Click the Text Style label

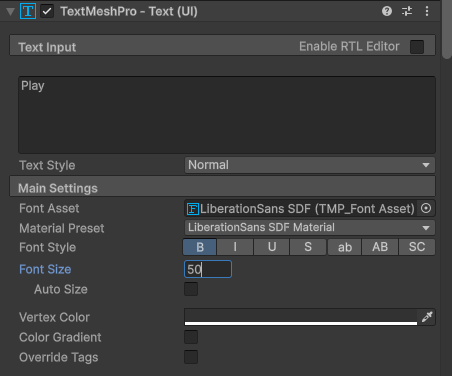(47, 165)
